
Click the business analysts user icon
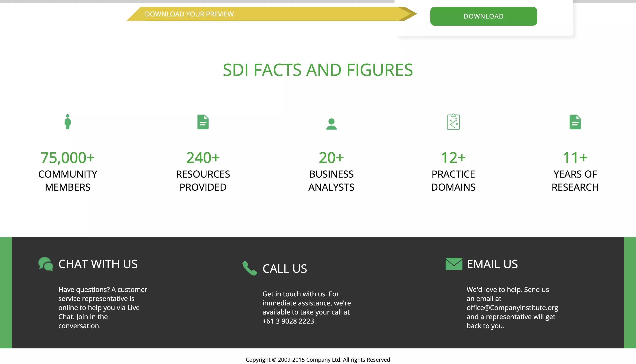point(331,124)
